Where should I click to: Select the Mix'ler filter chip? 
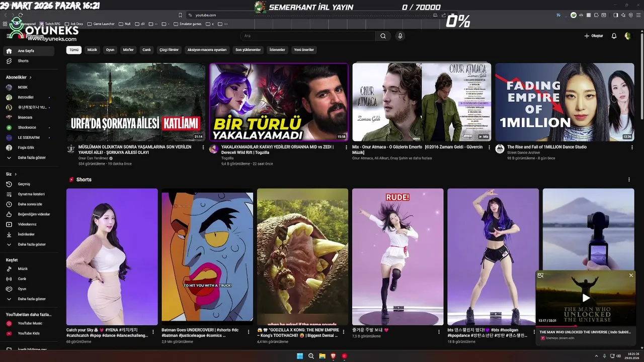pyautogui.click(x=128, y=50)
